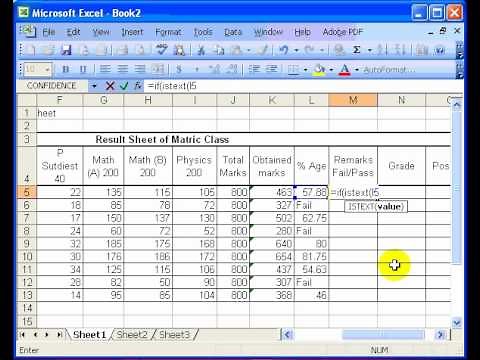Apply the Borders icon

pos(293,69)
